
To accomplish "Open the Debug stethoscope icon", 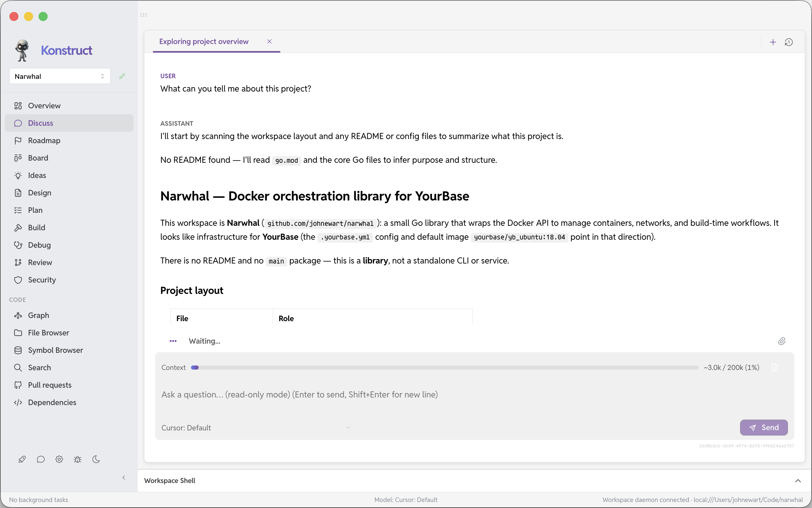I will tap(18, 245).
